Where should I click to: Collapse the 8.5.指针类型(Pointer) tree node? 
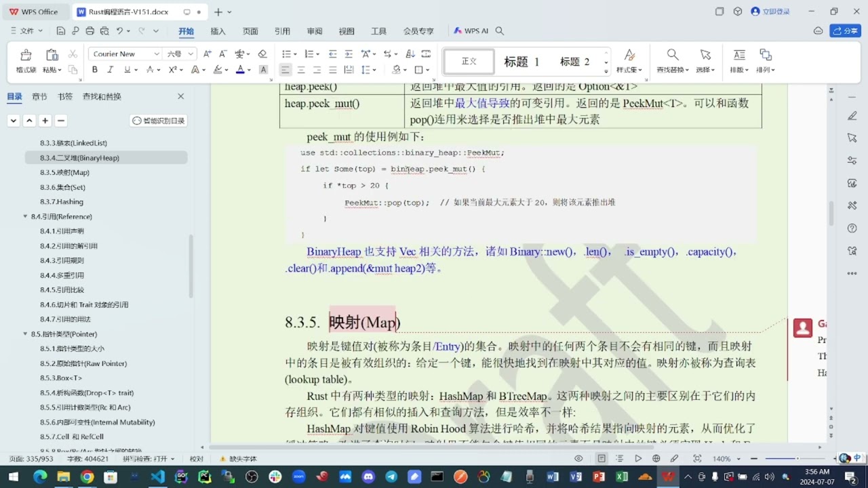pos(25,334)
